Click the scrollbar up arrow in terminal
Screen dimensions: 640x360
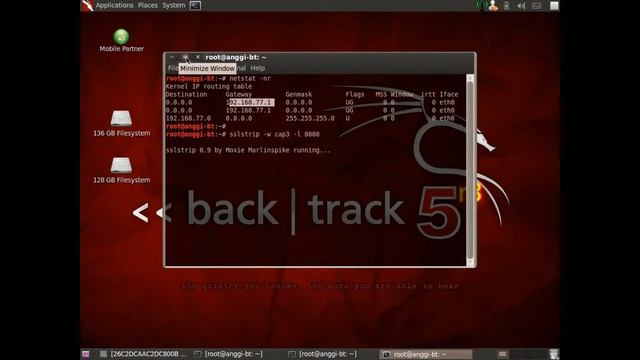point(470,78)
